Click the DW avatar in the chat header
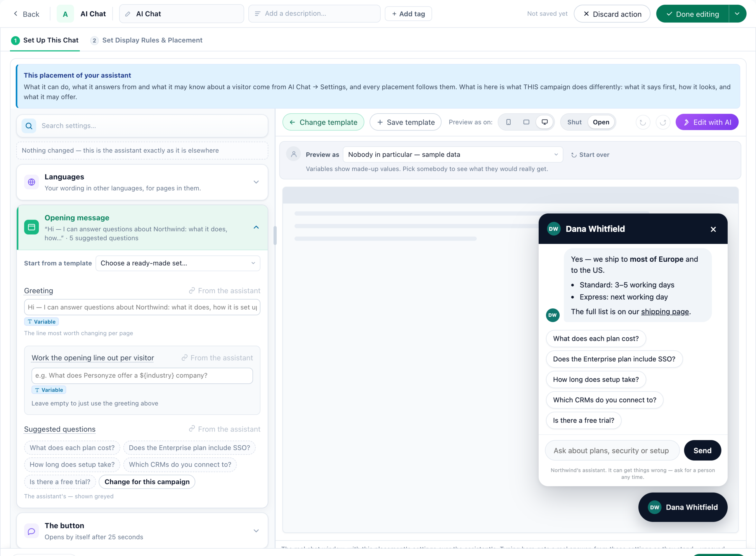 [x=553, y=229]
